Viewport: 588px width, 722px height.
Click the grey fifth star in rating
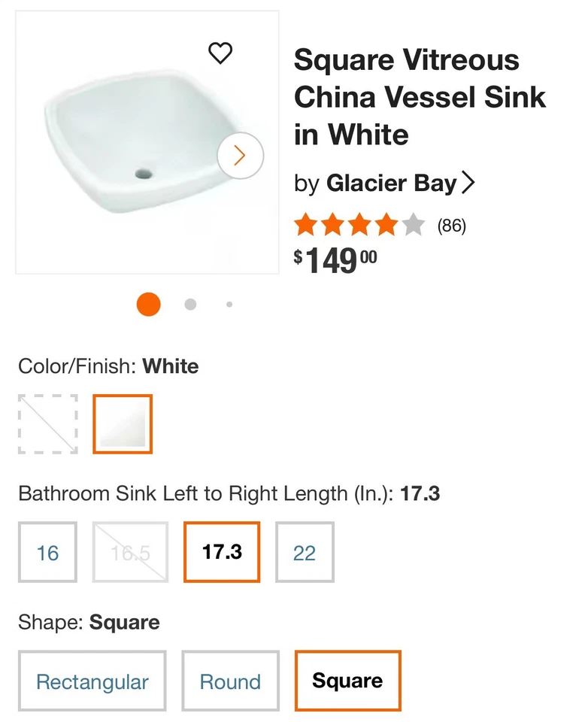tap(412, 224)
